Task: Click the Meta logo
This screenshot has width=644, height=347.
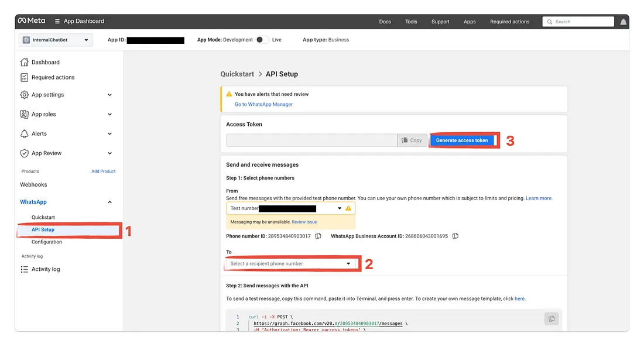Action: click(x=31, y=21)
